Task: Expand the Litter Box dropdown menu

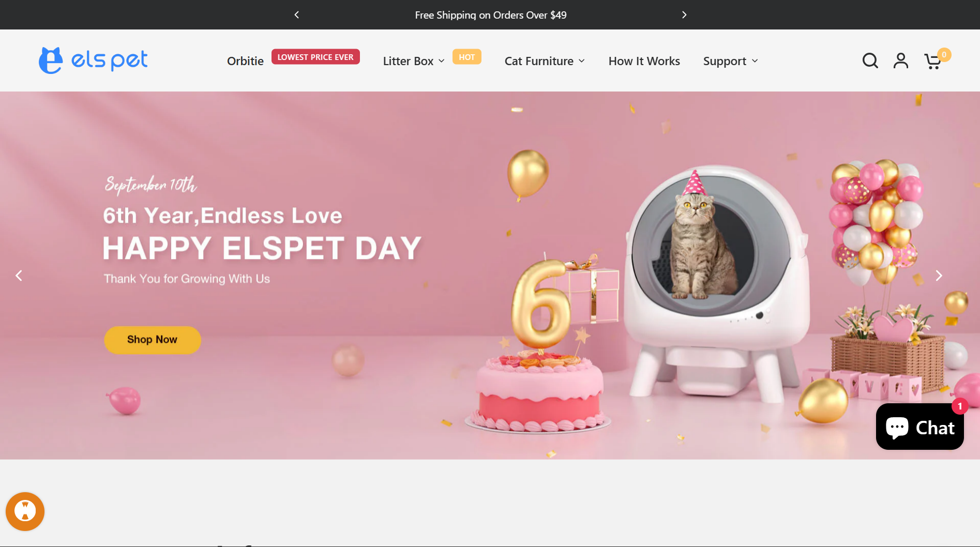Action: 414,61
